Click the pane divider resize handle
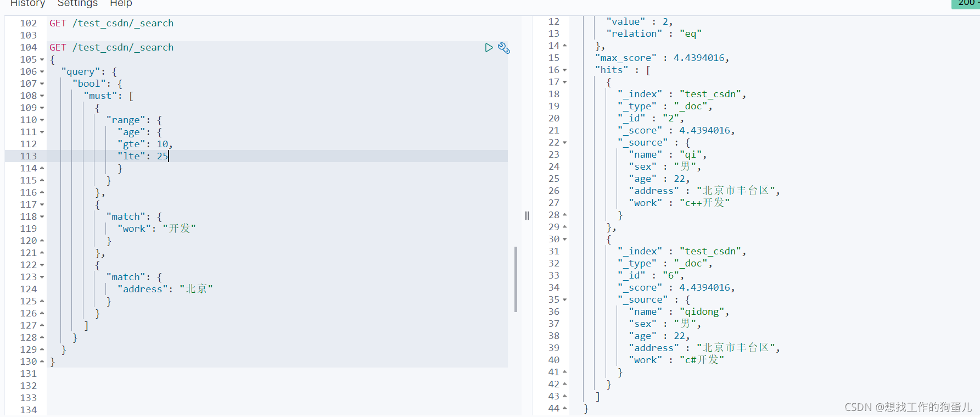980x417 pixels. click(527, 215)
